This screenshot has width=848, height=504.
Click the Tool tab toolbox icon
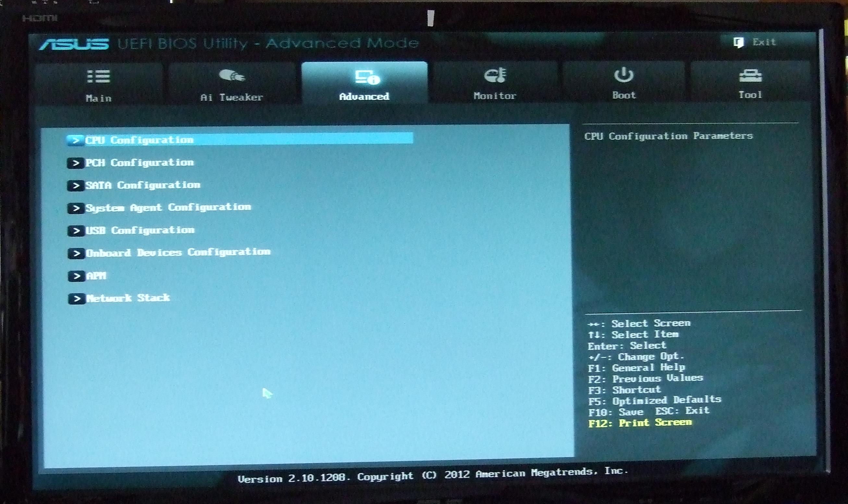click(x=751, y=75)
